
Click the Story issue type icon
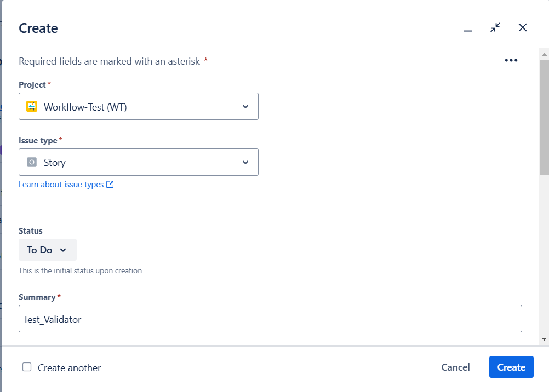coord(32,163)
